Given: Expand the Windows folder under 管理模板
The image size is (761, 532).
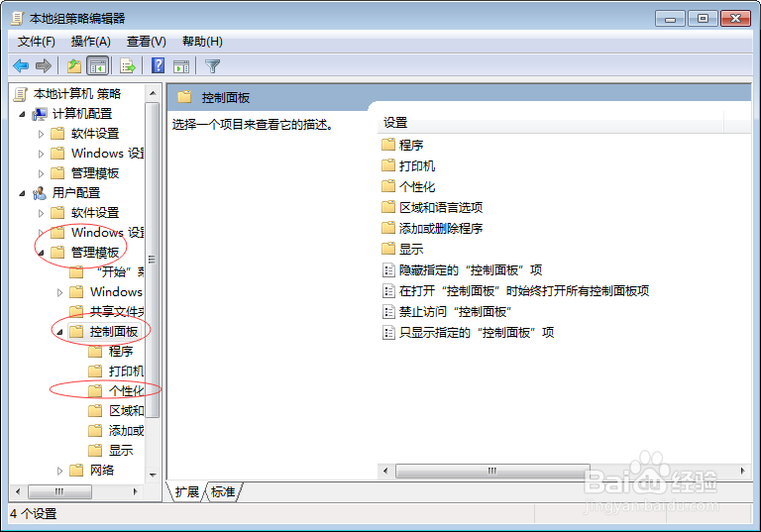Looking at the screenshot, I should 59,292.
